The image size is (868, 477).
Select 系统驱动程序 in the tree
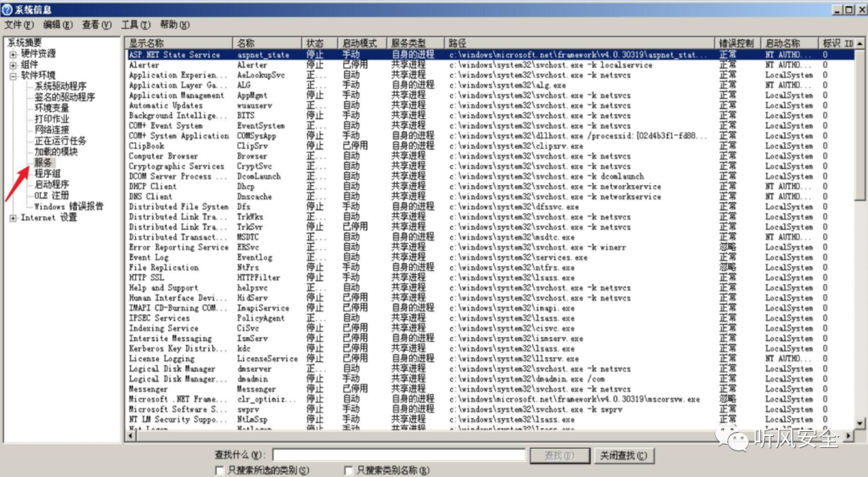(60, 86)
